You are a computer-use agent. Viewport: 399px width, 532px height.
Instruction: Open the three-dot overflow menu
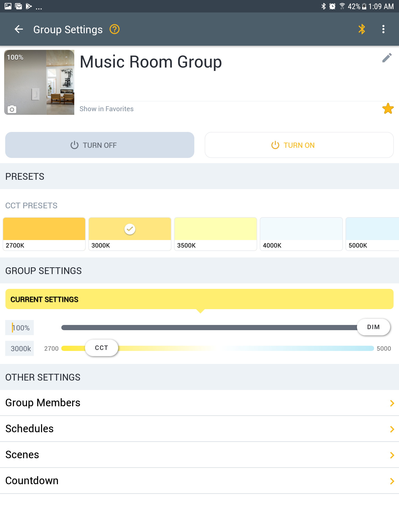pos(383,29)
